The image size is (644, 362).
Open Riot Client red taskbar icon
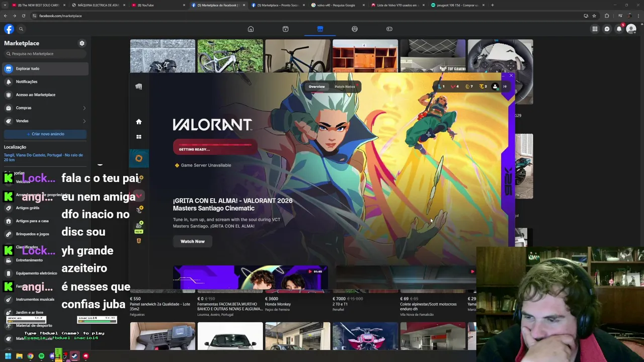[86, 356]
